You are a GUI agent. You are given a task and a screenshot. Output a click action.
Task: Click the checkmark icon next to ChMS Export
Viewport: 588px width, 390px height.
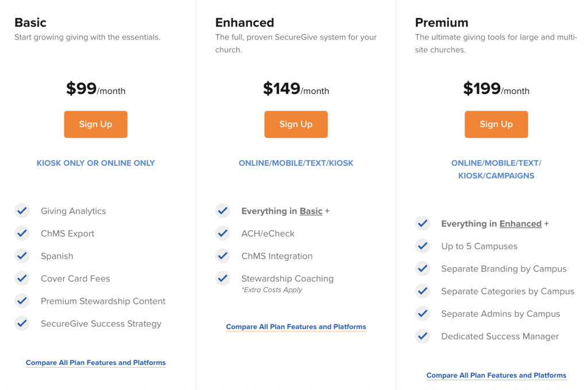(22, 233)
